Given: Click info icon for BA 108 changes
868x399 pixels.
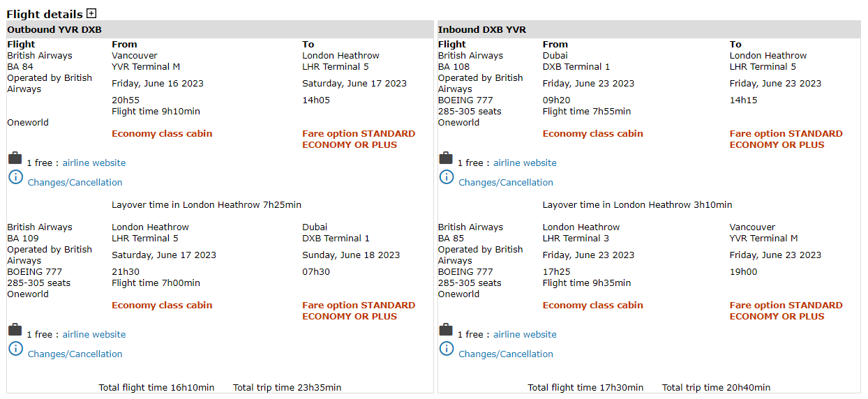Looking at the screenshot, I should click(447, 177).
